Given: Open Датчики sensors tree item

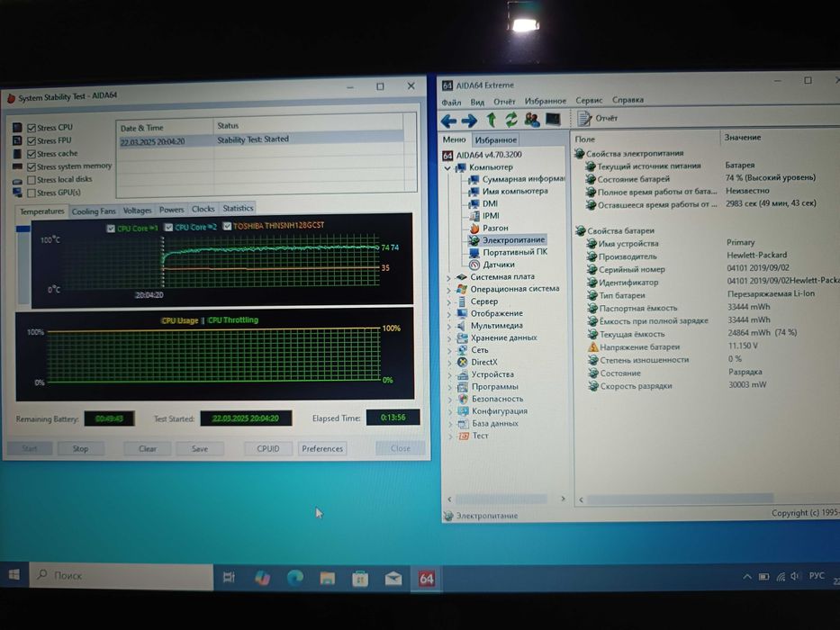Looking at the screenshot, I should (492, 265).
